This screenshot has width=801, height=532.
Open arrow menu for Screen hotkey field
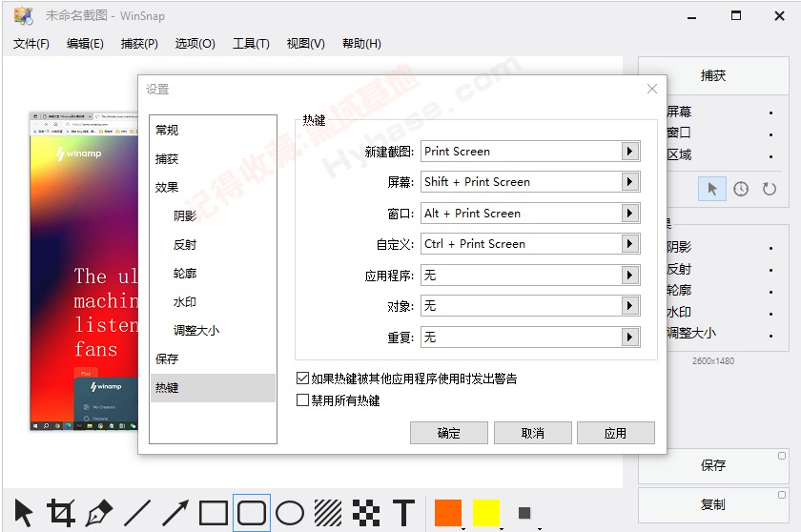630,182
